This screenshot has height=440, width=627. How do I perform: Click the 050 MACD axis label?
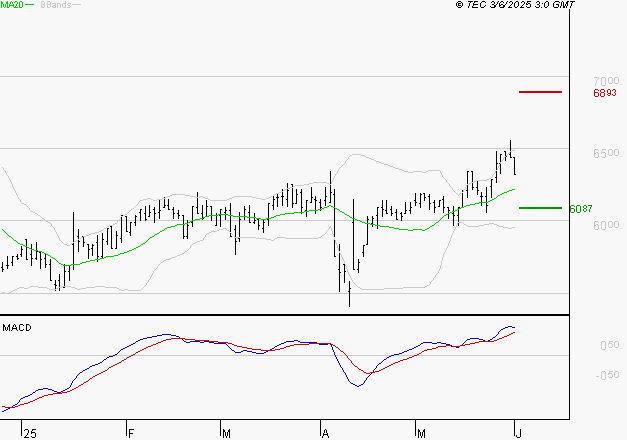(610, 345)
